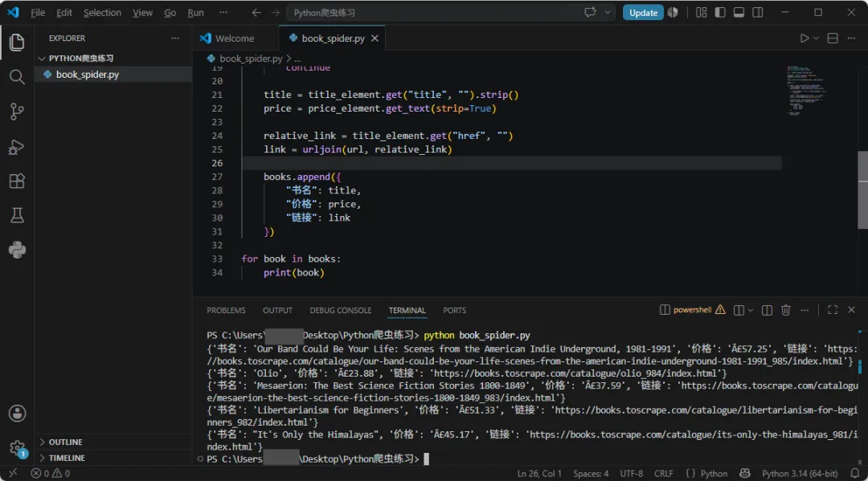Close the book_spider.py tab
This screenshot has height=481, width=868.
[375, 39]
